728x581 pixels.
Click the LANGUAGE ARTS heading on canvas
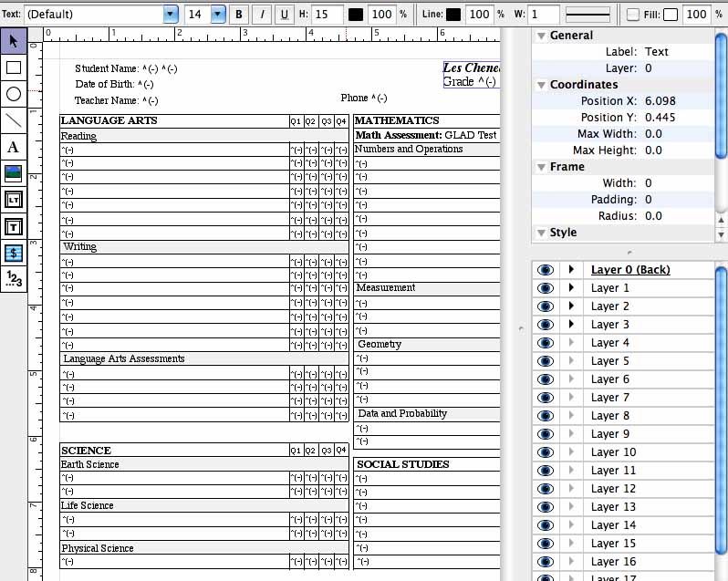pyautogui.click(x=109, y=120)
